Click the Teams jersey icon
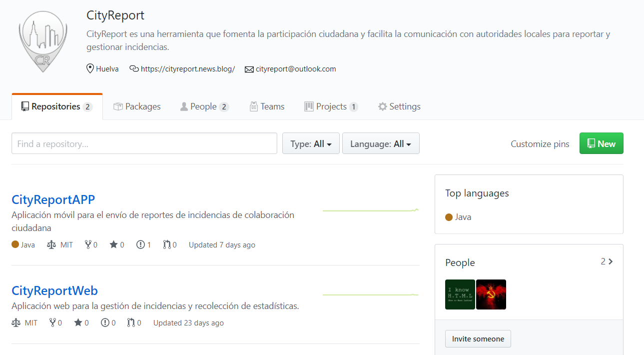 pos(254,106)
